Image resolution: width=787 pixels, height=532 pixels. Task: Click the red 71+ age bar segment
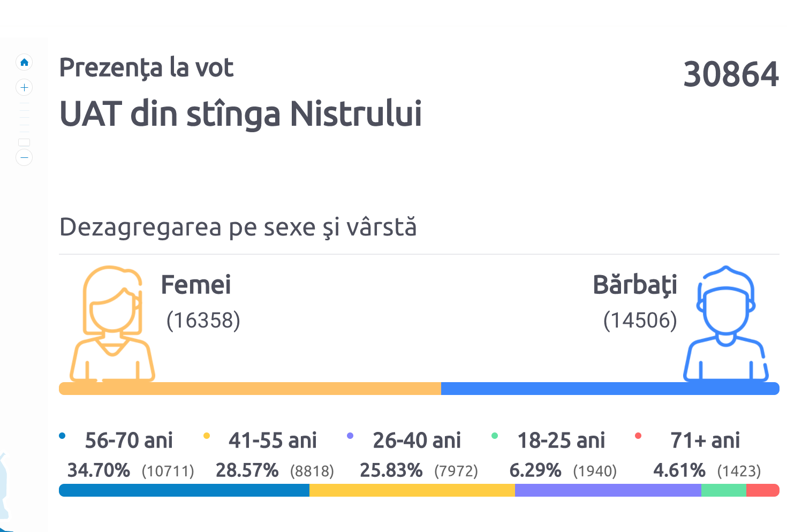coord(762,490)
